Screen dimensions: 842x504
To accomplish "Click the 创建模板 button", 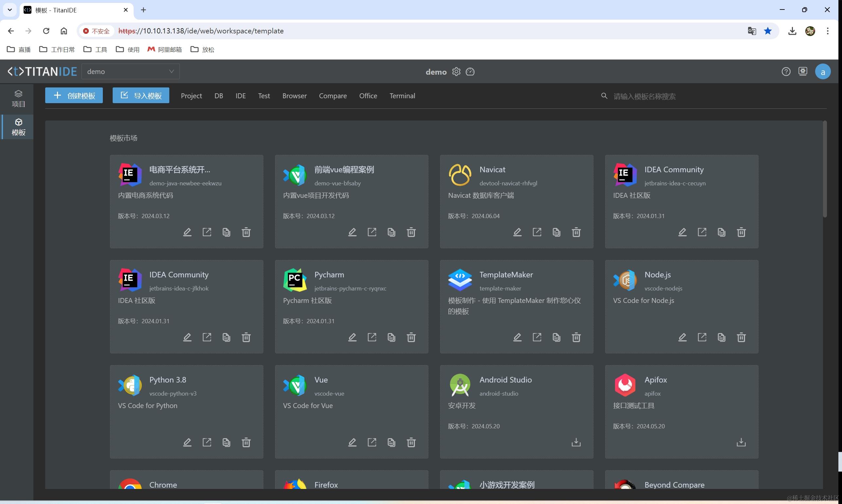I will [x=74, y=95].
